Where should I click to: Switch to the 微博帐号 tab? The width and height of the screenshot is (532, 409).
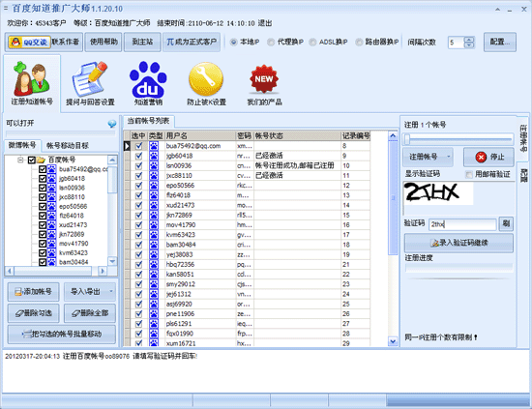(x=22, y=145)
